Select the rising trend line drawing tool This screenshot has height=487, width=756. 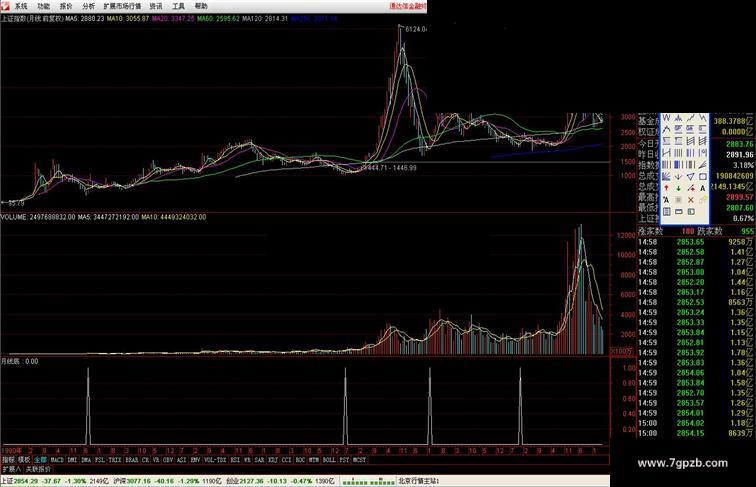690,118
